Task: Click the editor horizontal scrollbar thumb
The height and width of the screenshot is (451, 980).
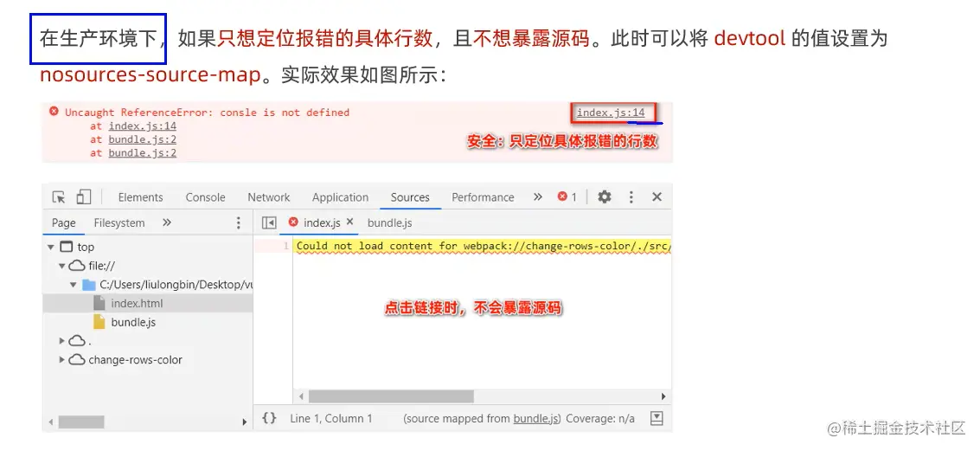Action: (391, 396)
